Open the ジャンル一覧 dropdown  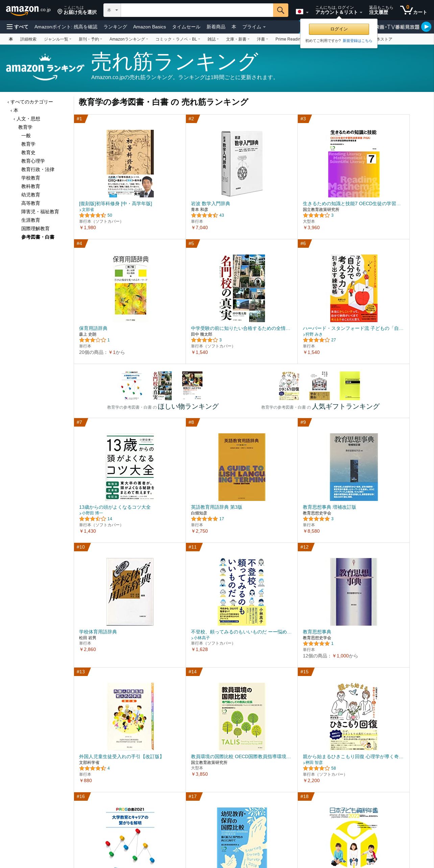(x=57, y=39)
